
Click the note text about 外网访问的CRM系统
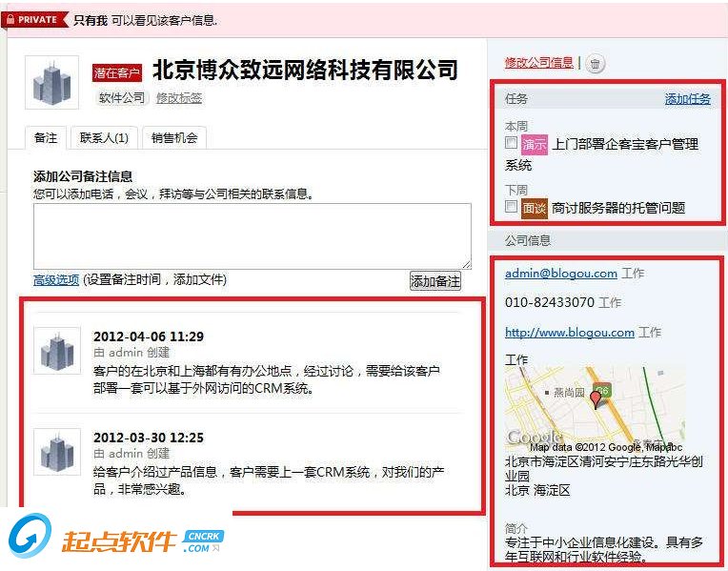pos(266,379)
